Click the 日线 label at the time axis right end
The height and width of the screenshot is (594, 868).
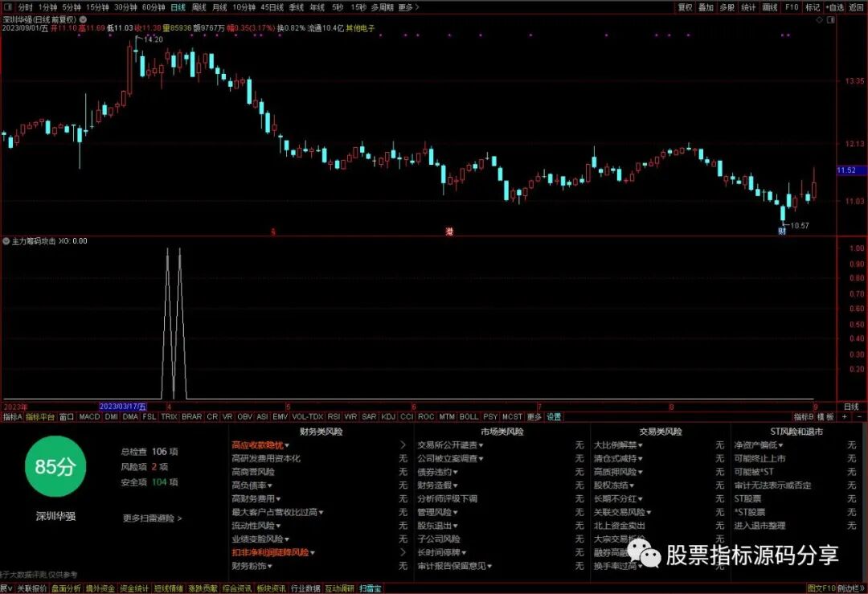click(x=851, y=407)
